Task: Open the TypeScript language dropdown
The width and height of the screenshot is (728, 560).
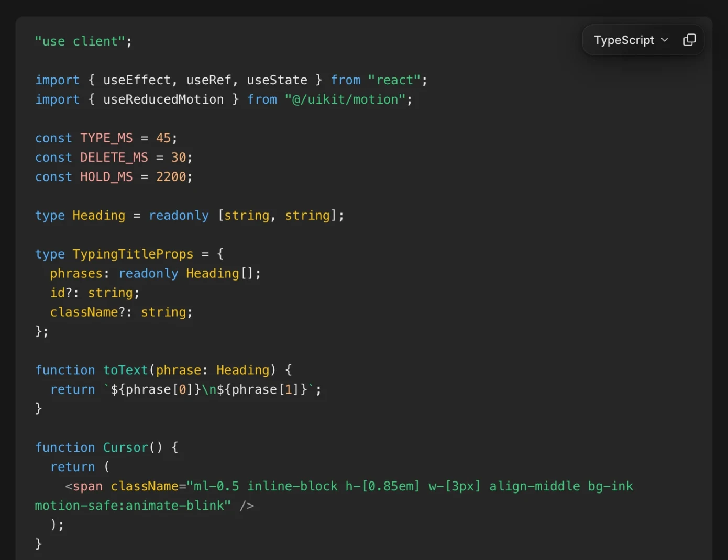Action: coord(631,40)
